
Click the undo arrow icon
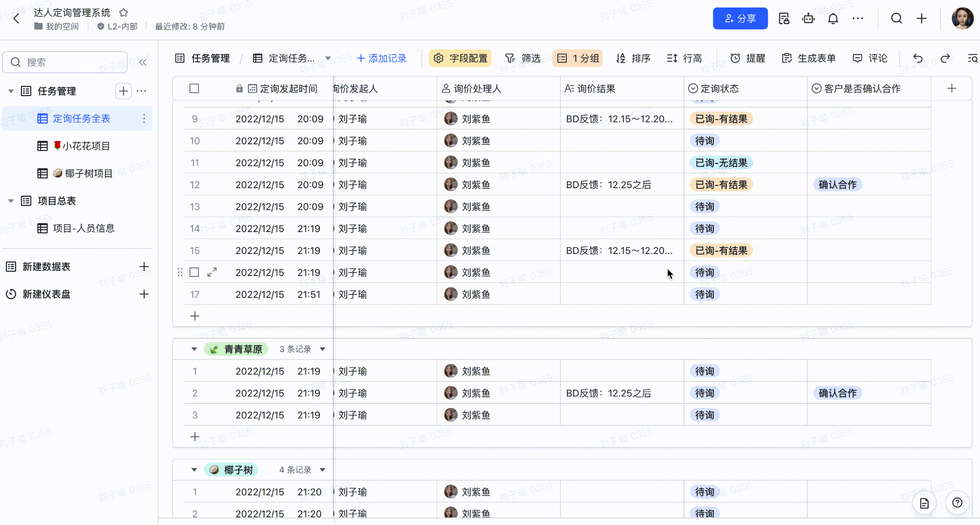click(x=918, y=58)
